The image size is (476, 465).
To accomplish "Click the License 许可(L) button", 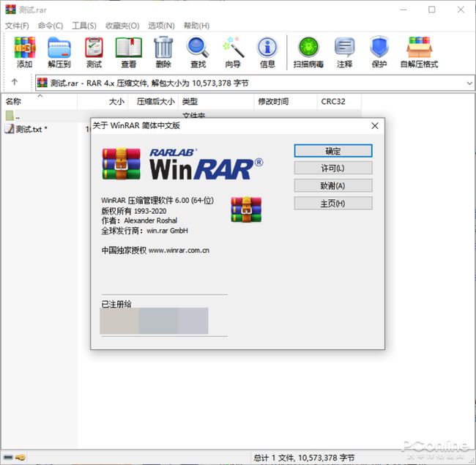I will 333,168.
